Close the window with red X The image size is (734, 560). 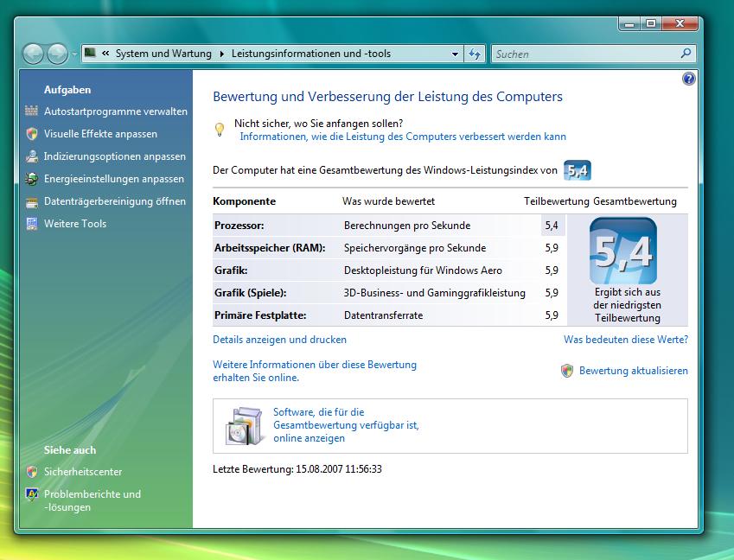tap(680, 23)
